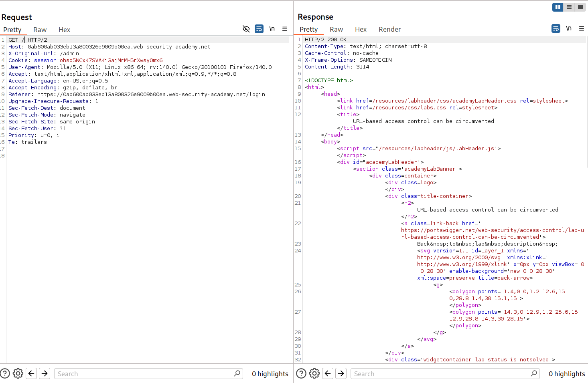Select side-by-side split layout icon
Screen dimensions: 588x383
(x=558, y=7)
